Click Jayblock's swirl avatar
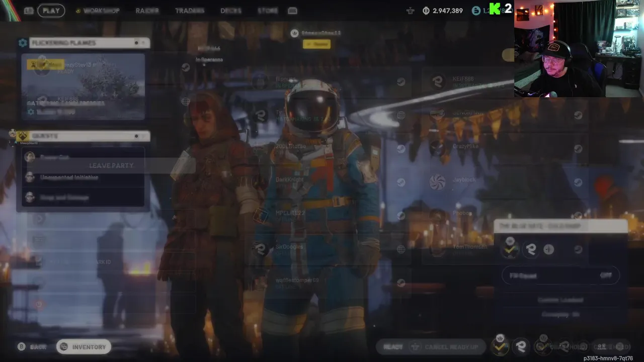Viewport: 644px width, 362px height. (x=438, y=182)
